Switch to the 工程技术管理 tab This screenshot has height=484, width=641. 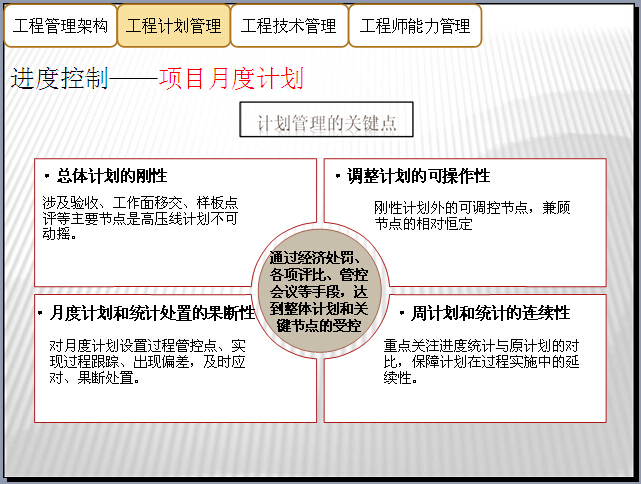(289, 26)
